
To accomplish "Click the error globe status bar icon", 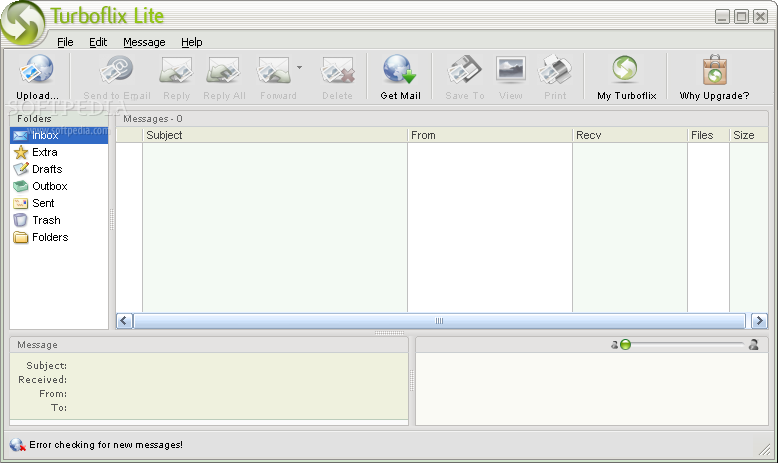I will point(17,445).
